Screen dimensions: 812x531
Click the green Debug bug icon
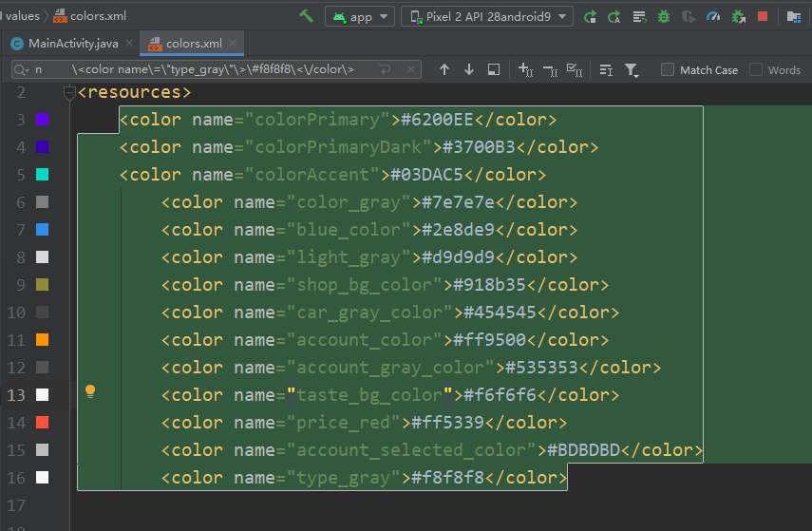(664, 16)
